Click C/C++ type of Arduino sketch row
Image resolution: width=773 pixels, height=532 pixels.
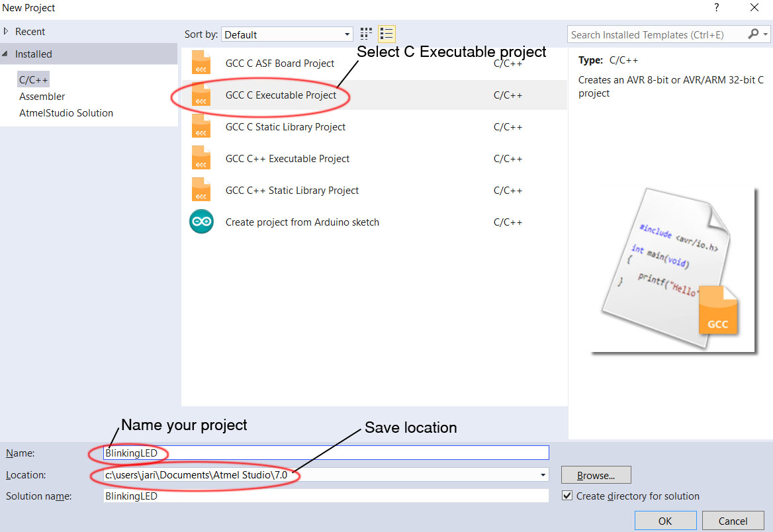(x=508, y=222)
